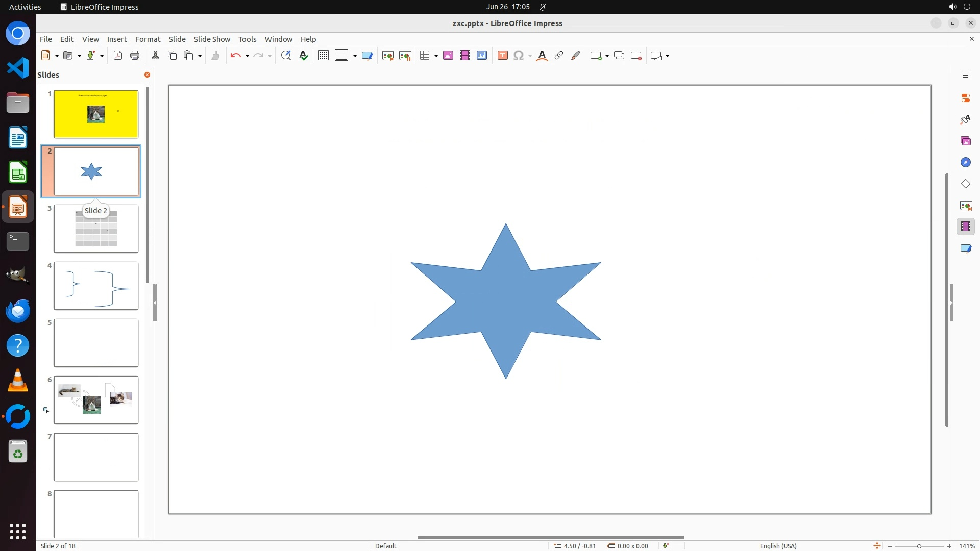Toggle the Display Grid icon
This screenshot has width=980, height=551.
tap(323, 56)
